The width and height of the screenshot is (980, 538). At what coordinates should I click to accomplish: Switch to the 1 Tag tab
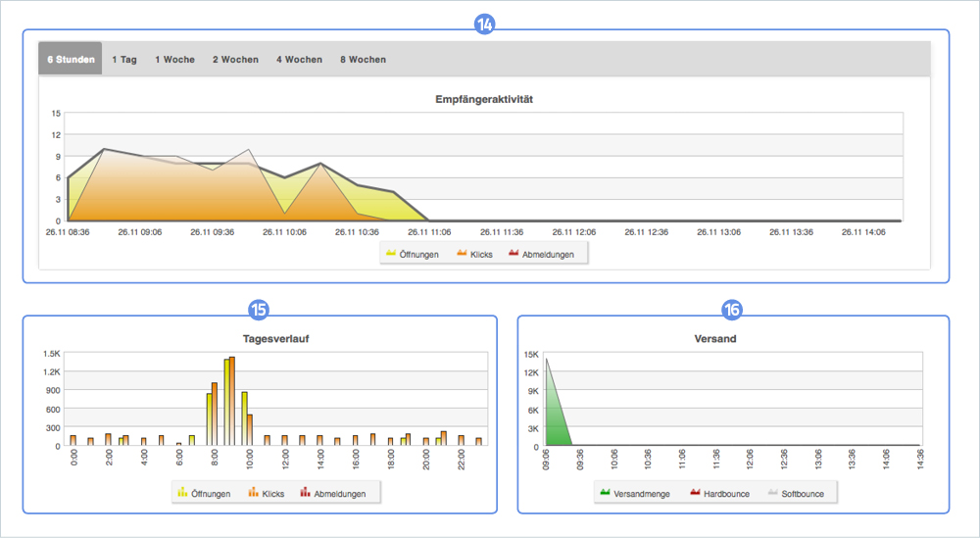124,60
